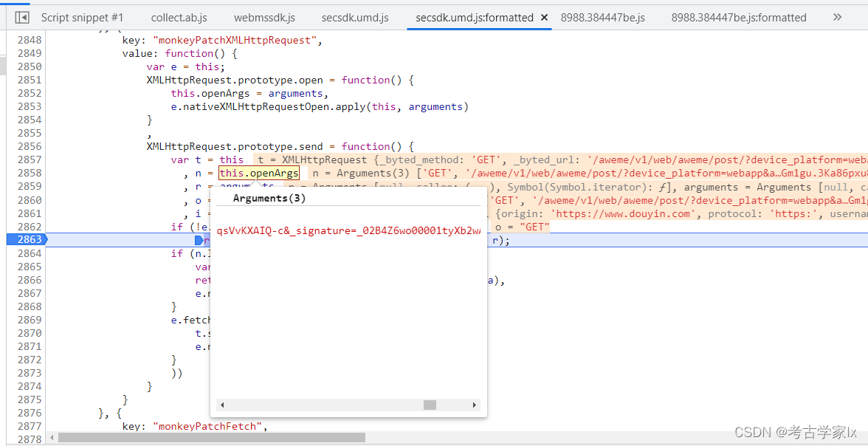The height and width of the screenshot is (446, 868).
Task: Select the secsdk.umd.js:formatted tab
Action: click(475, 18)
